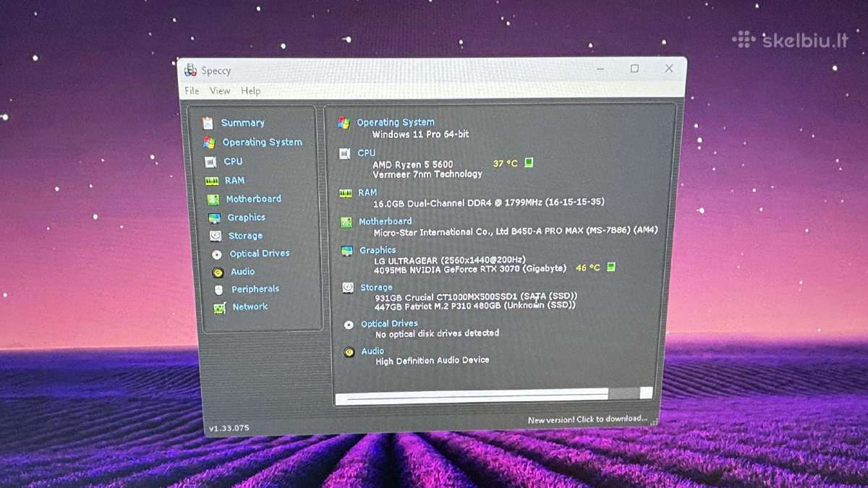Image resolution: width=868 pixels, height=488 pixels.
Task: Click 'No optical disk drives detected' text
Action: 437,334
